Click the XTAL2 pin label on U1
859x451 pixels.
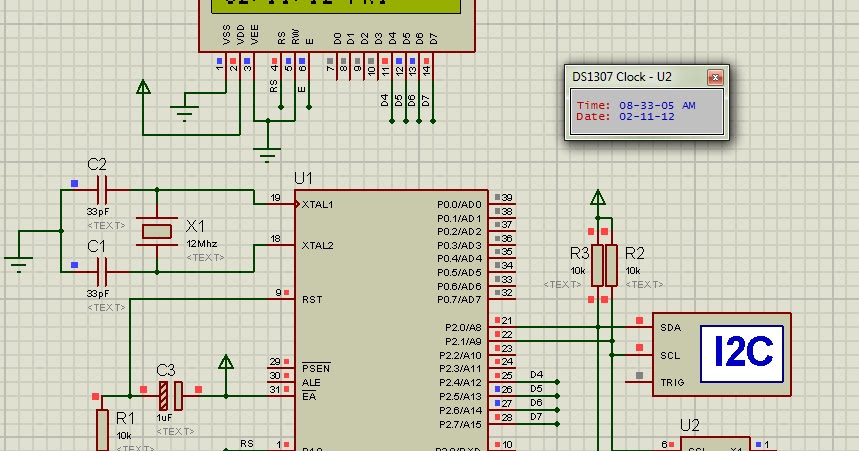(317, 246)
